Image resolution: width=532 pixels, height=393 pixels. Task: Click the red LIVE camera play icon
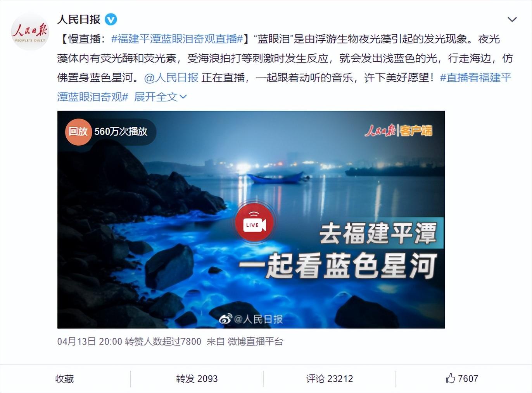coord(254,222)
